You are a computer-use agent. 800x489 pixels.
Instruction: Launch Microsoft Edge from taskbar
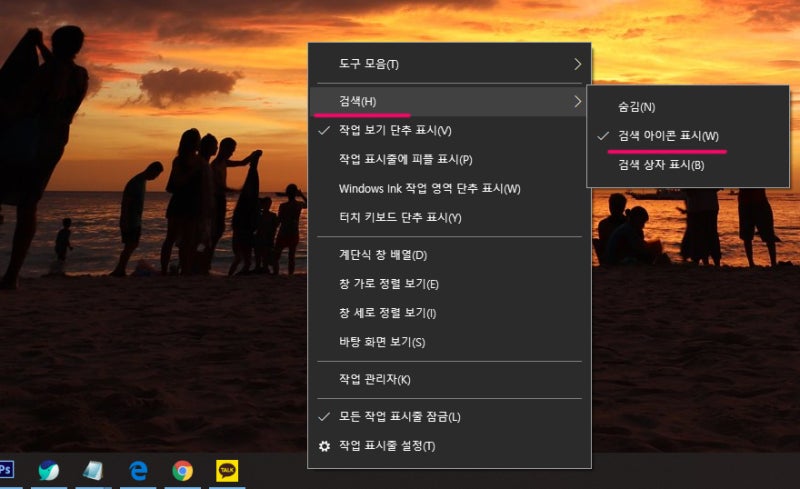(x=138, y=471)
